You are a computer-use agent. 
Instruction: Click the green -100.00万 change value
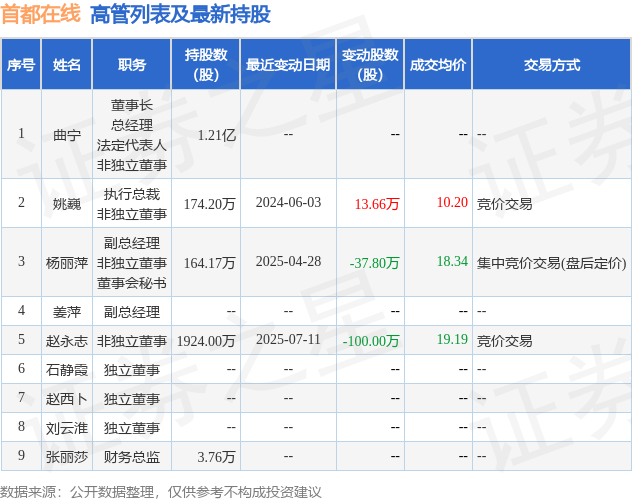tap(371, 341)
